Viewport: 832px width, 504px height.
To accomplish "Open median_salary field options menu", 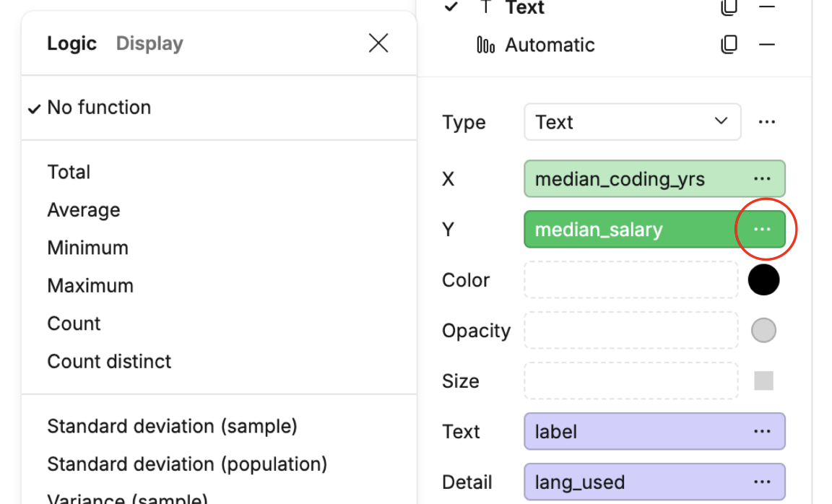I will coord(762,230).
